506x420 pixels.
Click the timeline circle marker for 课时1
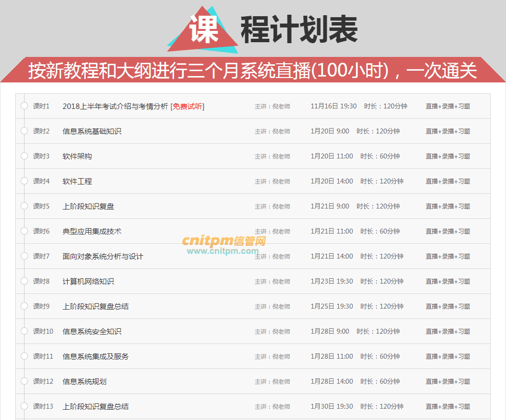coord(24,106)
